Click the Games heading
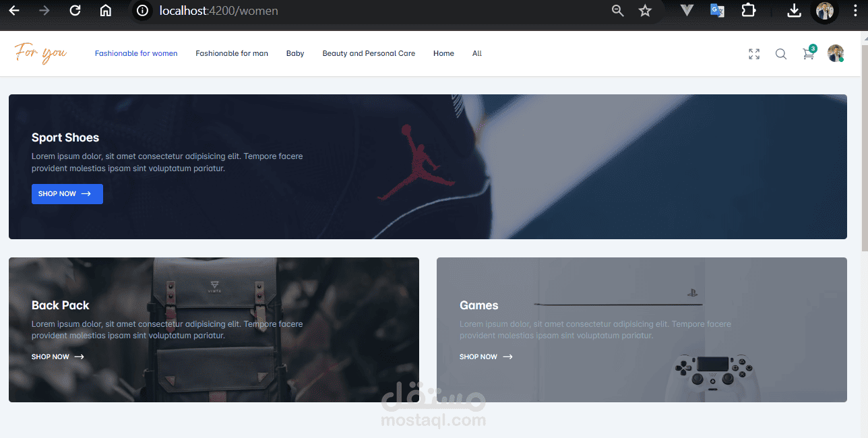Image resolution: width=868 pixels, height=438 pixels. click(x=479, y=305)
